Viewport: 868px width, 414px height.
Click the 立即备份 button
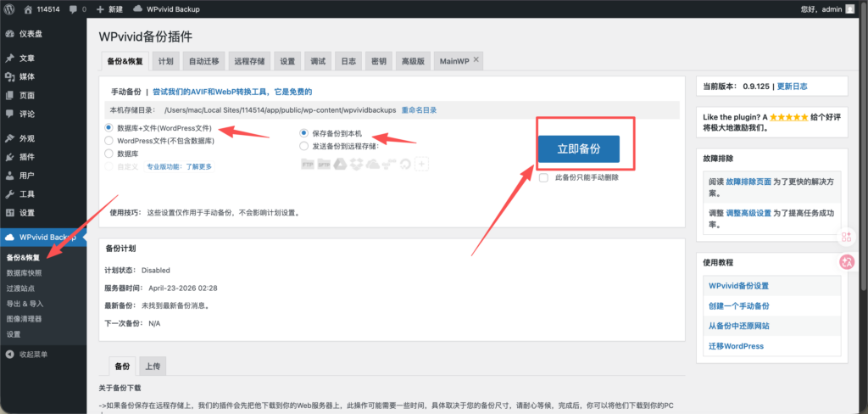click(578, 149)
